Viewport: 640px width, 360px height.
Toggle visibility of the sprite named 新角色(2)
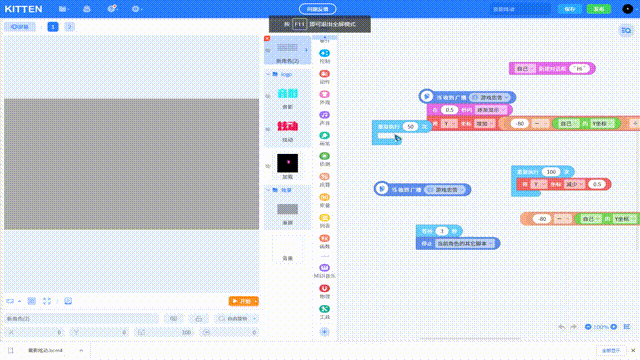click(268, 50)
